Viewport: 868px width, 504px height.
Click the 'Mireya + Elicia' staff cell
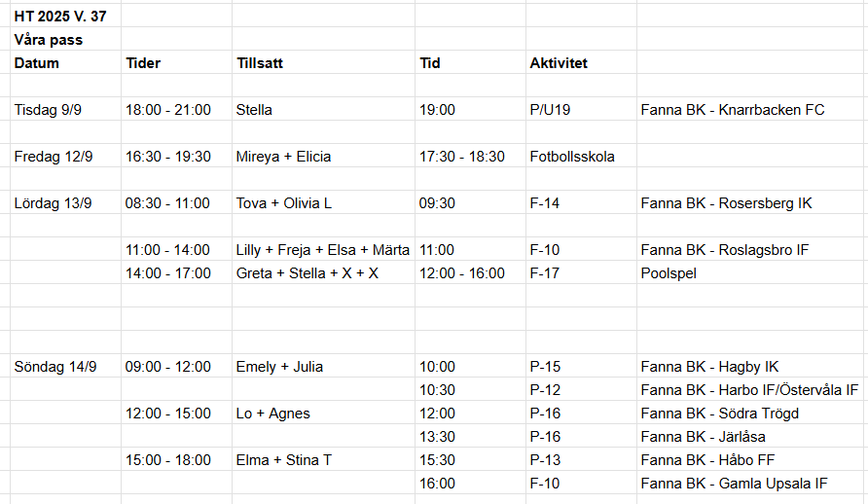[x=284, y=157]
